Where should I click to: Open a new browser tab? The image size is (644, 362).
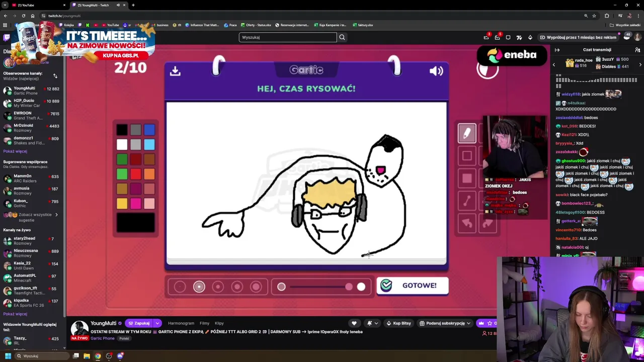coord(133,5)
